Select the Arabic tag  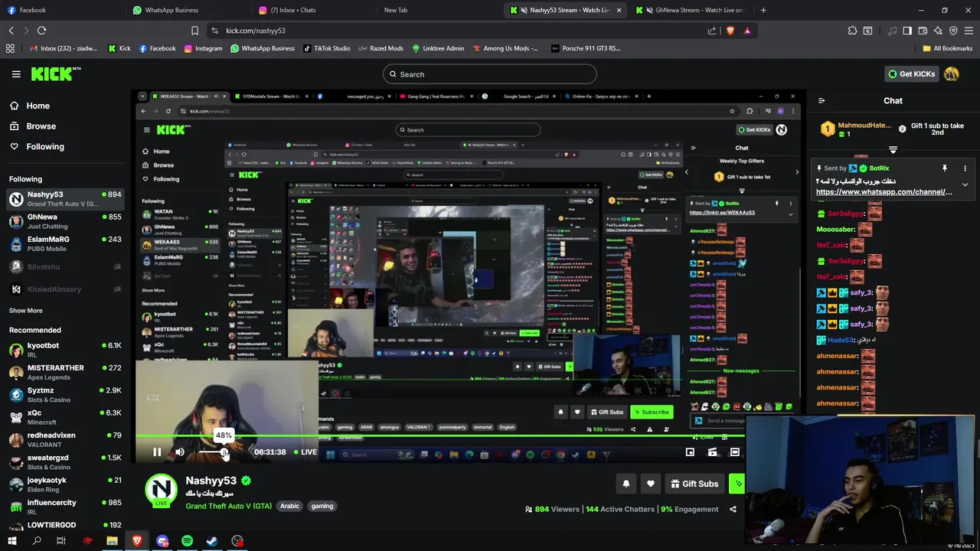pos(289,506)
